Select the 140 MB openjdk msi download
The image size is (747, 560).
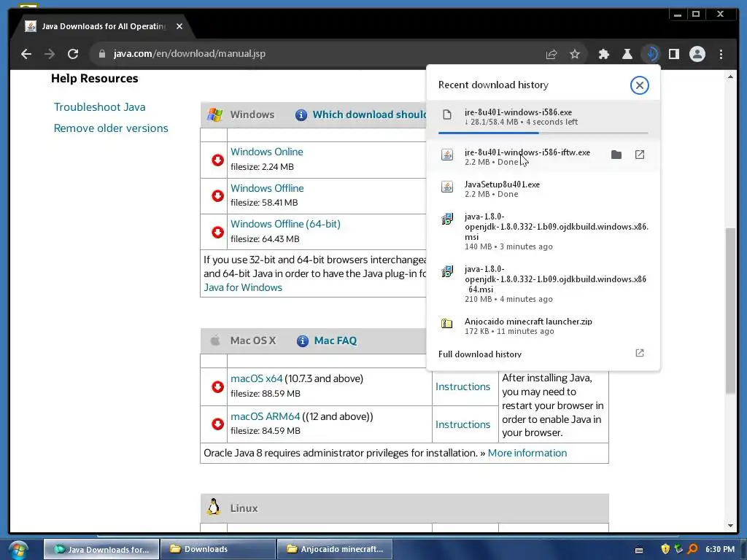pyautogui.click(x=543, y=231)
